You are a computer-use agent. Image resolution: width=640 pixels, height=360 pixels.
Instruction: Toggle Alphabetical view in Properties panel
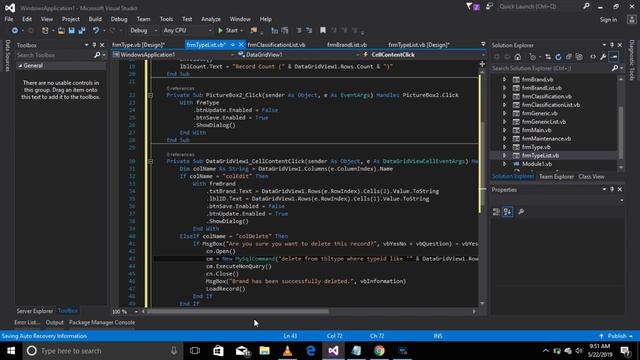(x=507, y=212)
